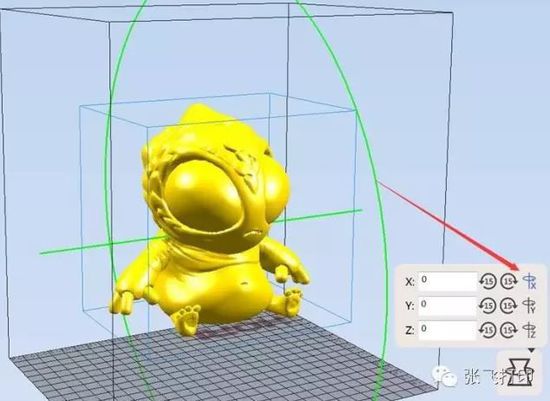The height and width of the screenshot is (401, 550).
Task: Rotate clockwise 15 degrees on Y axis
Action: point(509,306)
